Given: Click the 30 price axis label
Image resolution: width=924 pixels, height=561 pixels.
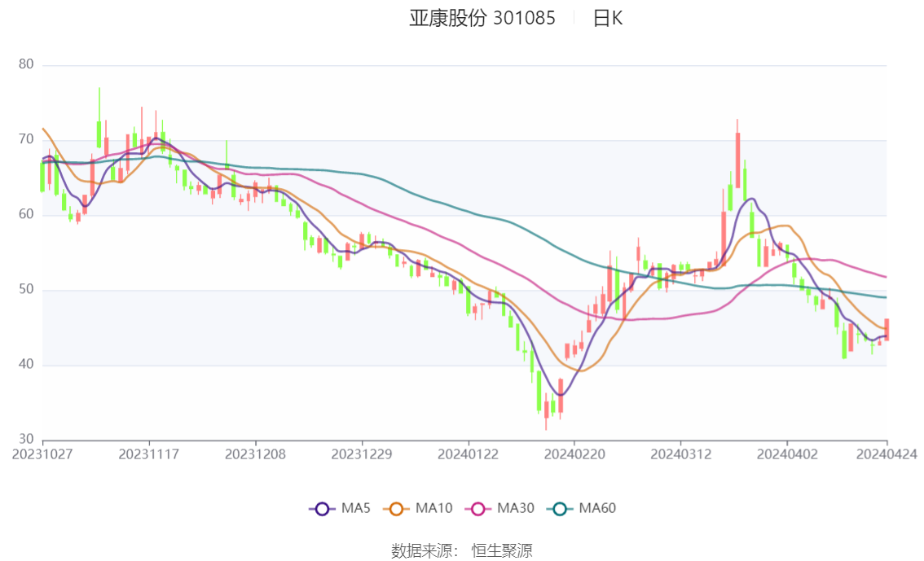Looking at the screenshot, I should (26, 440).
